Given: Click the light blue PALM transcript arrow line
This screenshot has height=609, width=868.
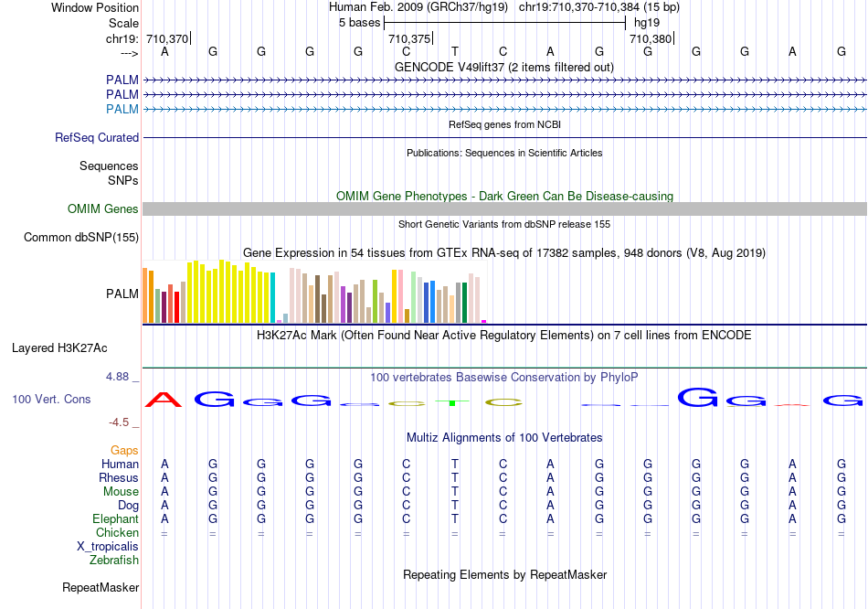Looking at the screenshot, I should [504, 109].
